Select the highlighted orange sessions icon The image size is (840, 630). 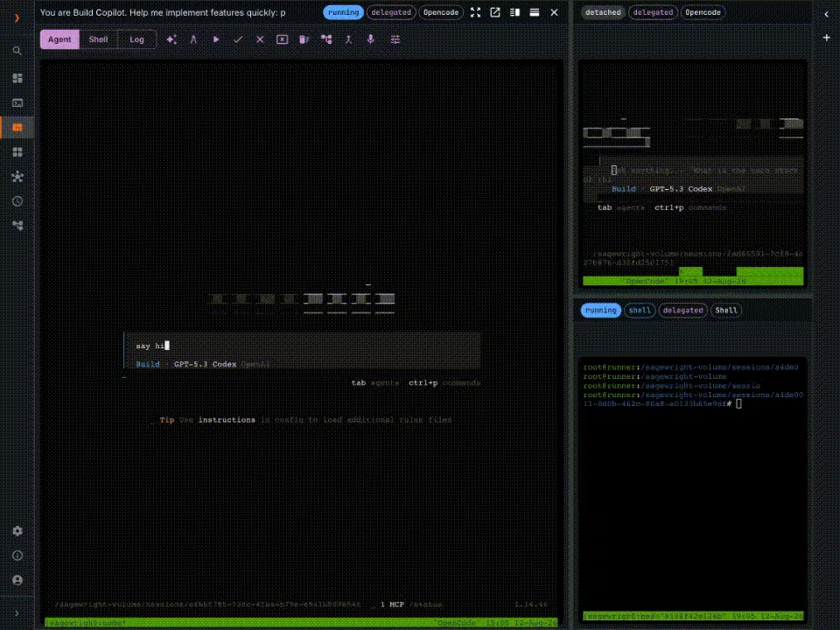point(17,128)
